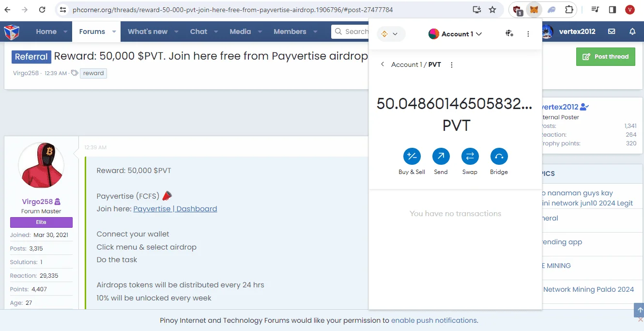The width and height of the screenshot is (644, 331).
Task: Open the What's new tab
Action: 148,32
